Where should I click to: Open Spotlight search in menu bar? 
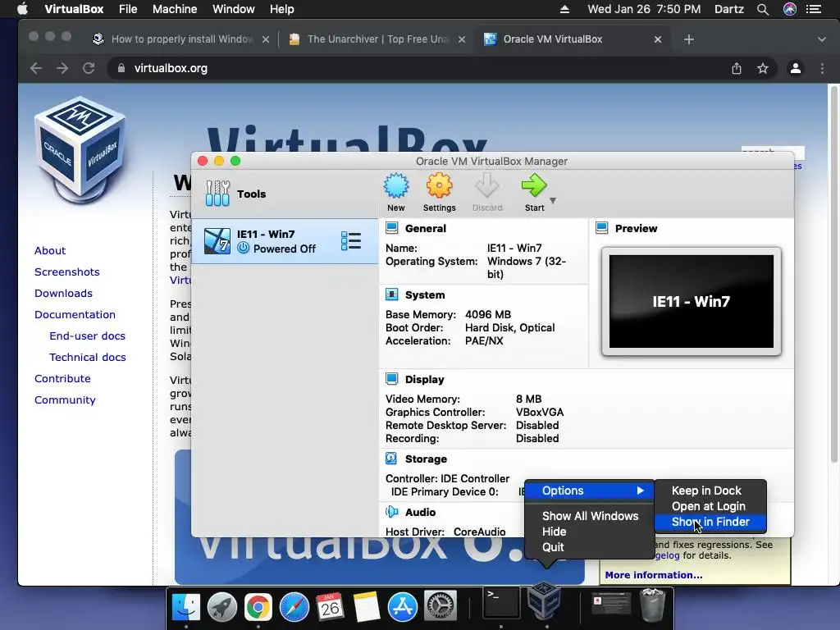tap(763, 9)
